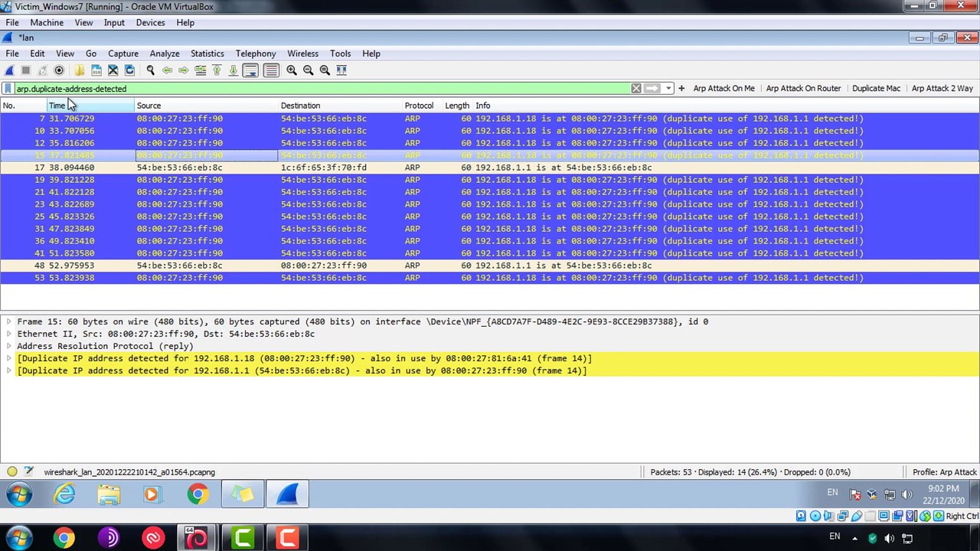The height and width of the screenshot is (551, 980).
Task: Zoom in the main window text
Action: [292, 70]
